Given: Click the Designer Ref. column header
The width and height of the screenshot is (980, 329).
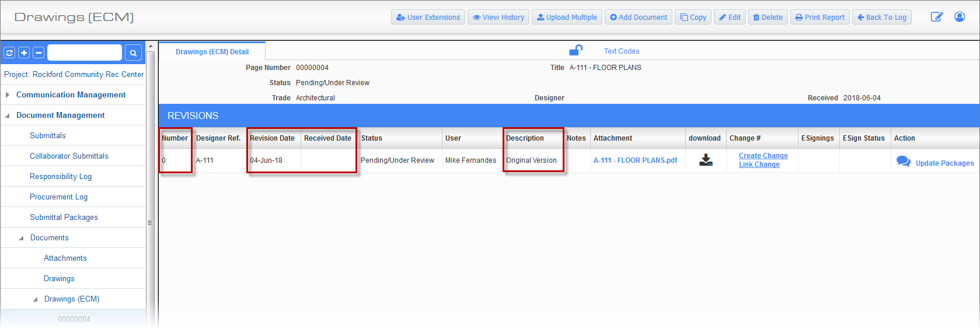Looking at the screenshot, I should pos(218,138).
